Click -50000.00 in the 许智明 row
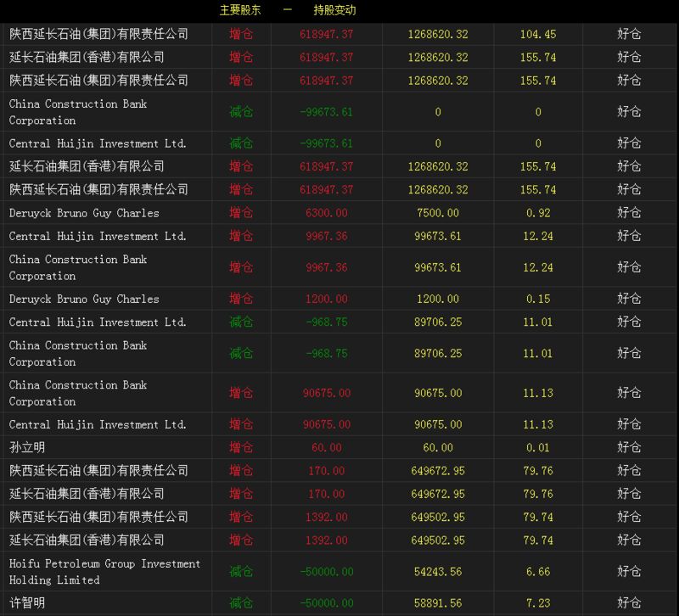Screen dimensions: 679x616 pyautogui.click(x=327, y=603)
